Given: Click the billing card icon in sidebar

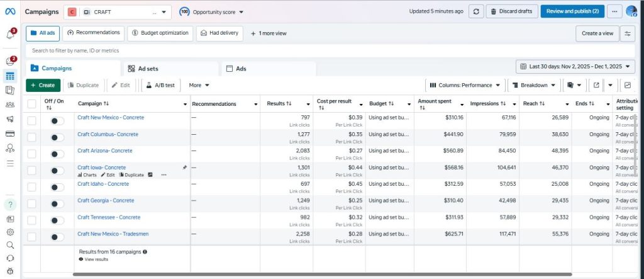Looking at the screenshot, I should (x=10, y=134).
